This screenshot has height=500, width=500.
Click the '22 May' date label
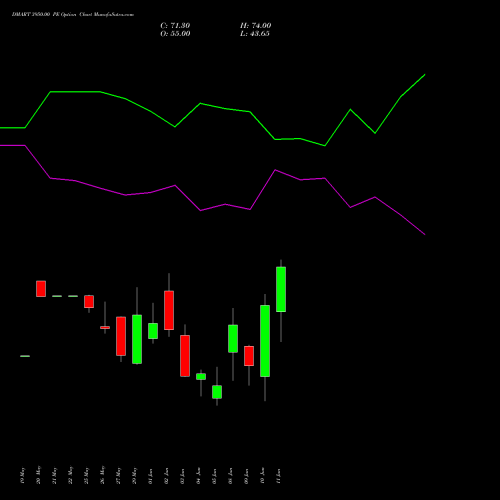[70, 475]
